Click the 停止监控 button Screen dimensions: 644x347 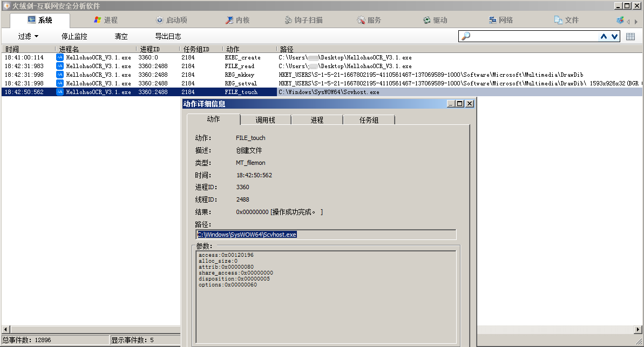click(x=74, y=37)
